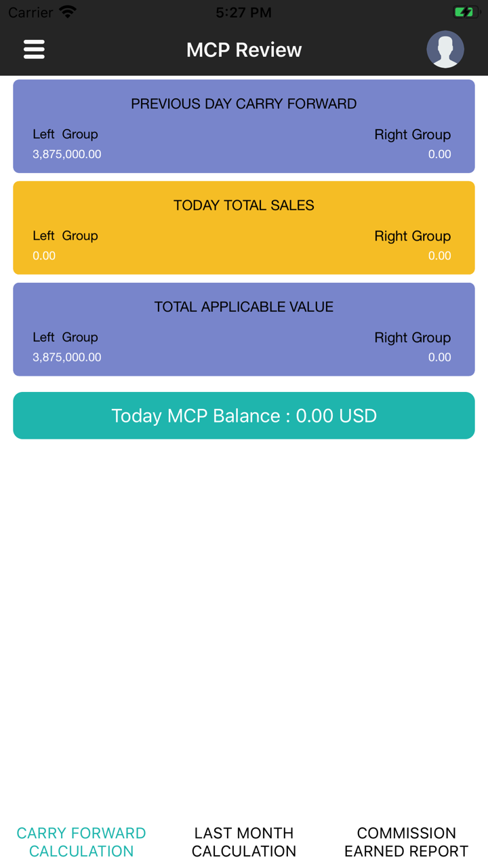The image size is (488, 868).
Task: Click Right Group label in Previous Day Carry Forward
Action: tap(412, 134)
